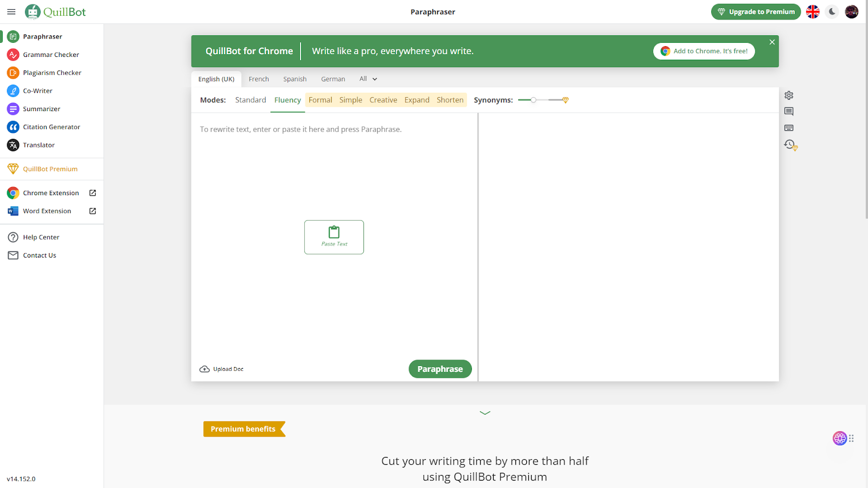Click the drag handle dots beside assistant widget
Viewport: 868px width, 488px height.
point(852,438)
